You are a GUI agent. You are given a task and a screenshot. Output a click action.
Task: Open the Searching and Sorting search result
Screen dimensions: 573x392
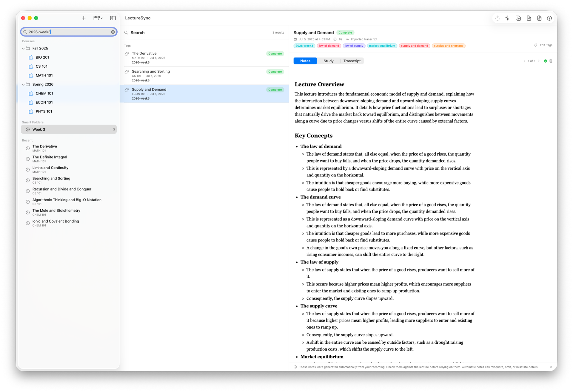pyautogui.click(x=204, y=76)
